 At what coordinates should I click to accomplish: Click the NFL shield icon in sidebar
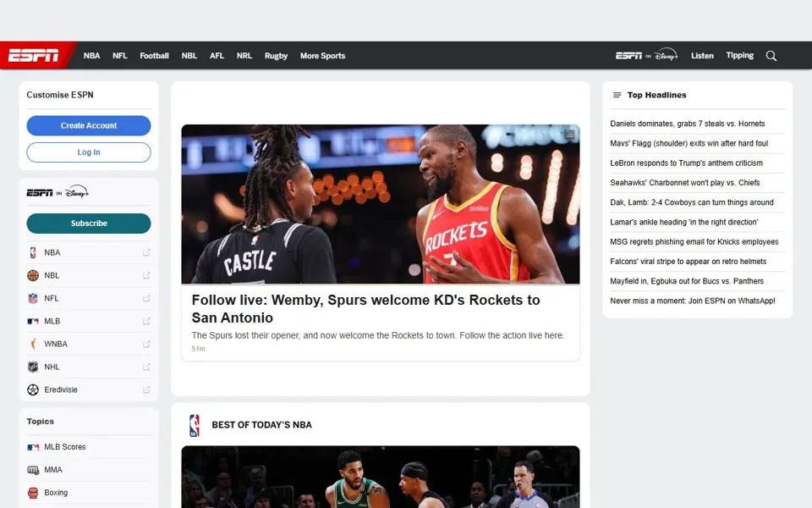(33, 298)
